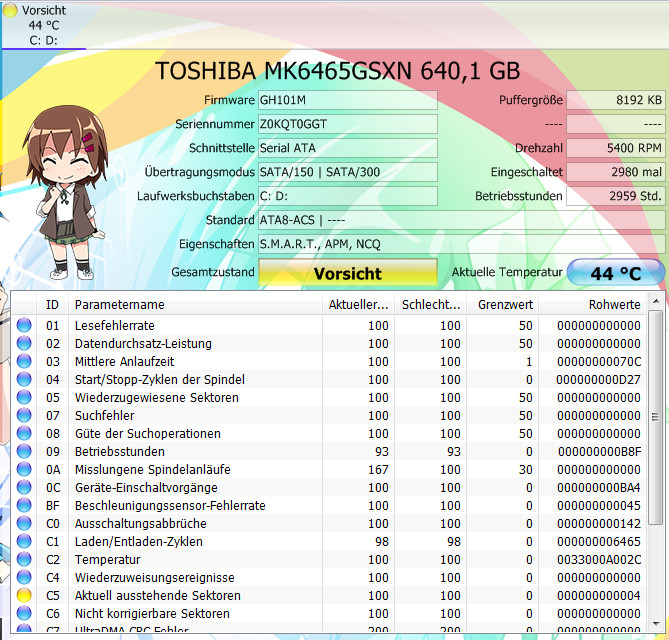This screenshot has height=640, width=669.
Task: Click the 44 °C current temperature button
Action: point(616,273)
